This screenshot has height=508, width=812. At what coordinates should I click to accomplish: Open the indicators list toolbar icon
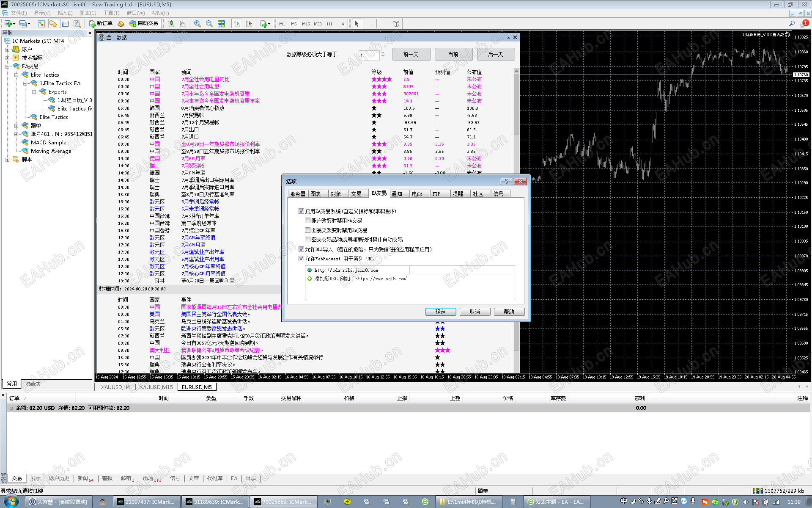[265, 24]
